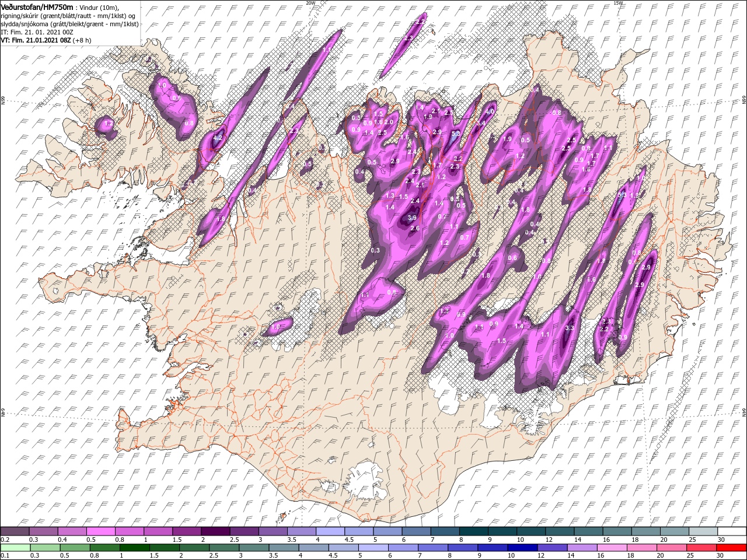Viewport: 747px width, 560px height.
Task: Pick the darkest purple 2 swatch in upper legend
Action: point(215,531)
